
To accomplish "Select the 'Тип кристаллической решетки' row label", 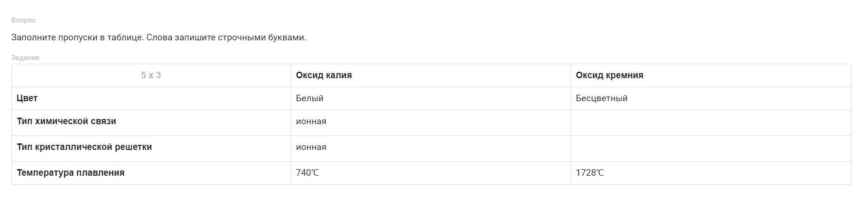I will tap(84, 147).
